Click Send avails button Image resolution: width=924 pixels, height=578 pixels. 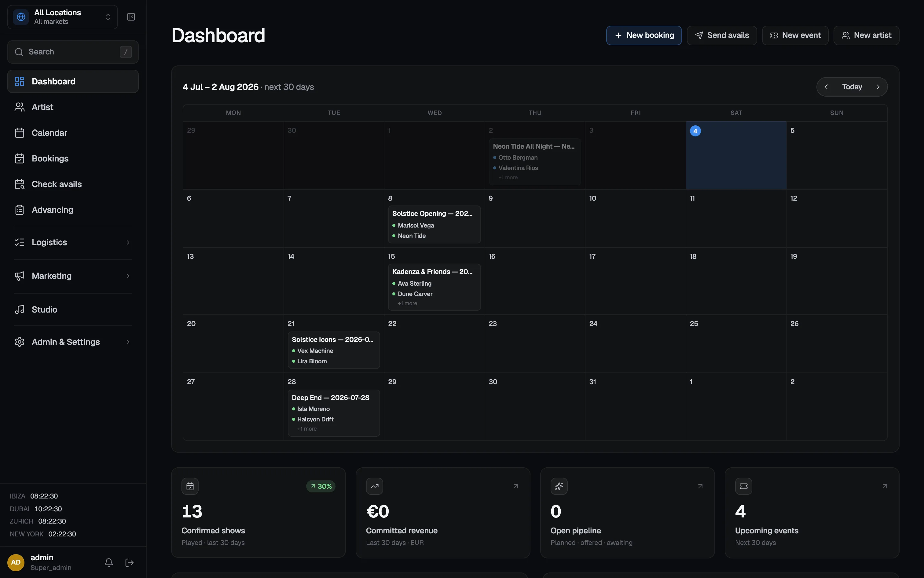tap(722, 35)
